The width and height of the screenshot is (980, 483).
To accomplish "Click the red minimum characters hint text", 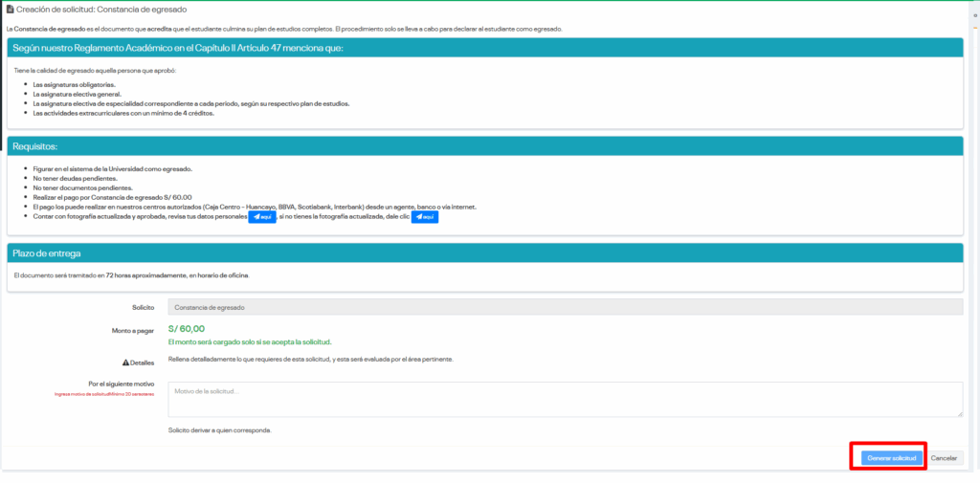I will coord(103,394).
